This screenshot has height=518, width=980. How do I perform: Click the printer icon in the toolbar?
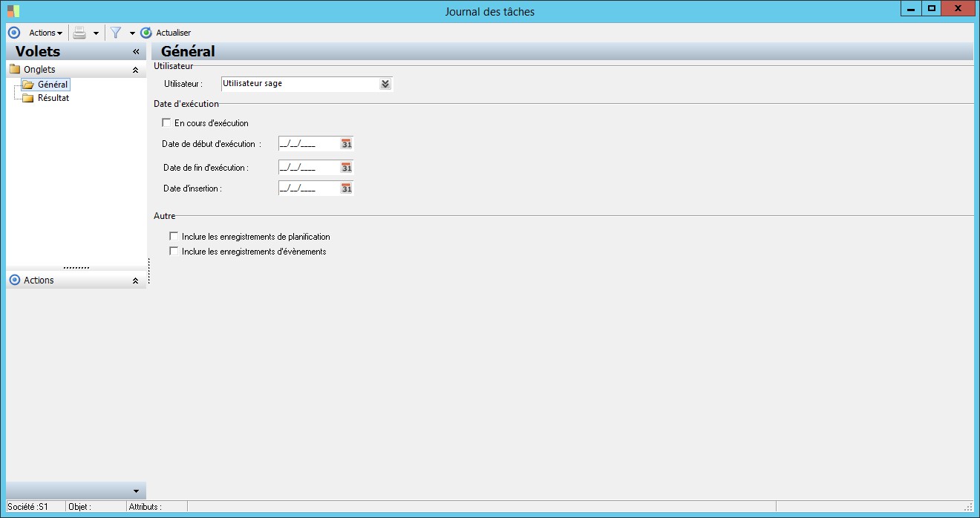79,33
